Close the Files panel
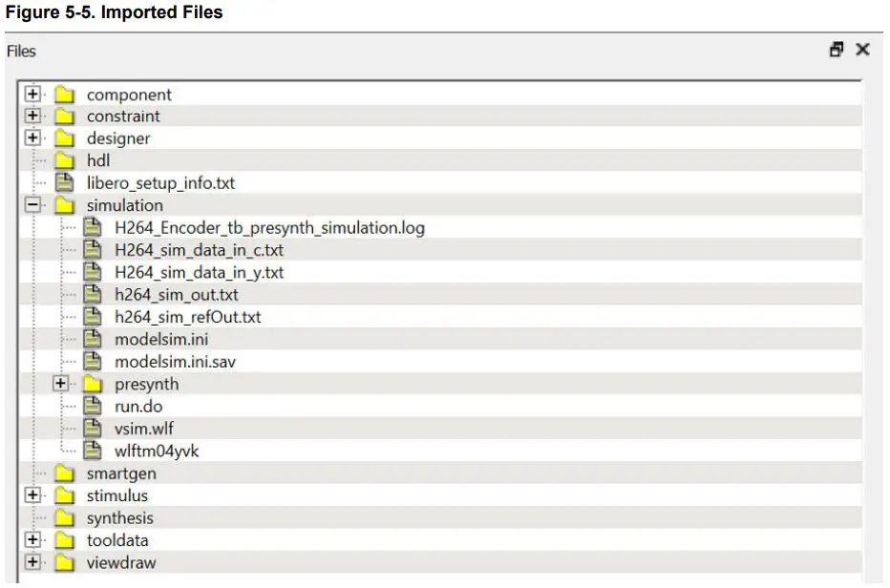 pos(862,50)
